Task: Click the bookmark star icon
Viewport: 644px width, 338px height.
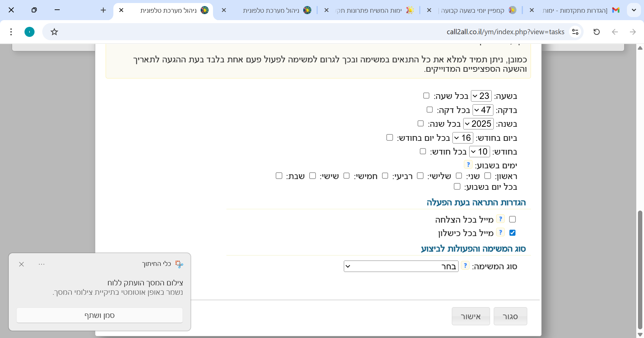Action: pos(54,32)
